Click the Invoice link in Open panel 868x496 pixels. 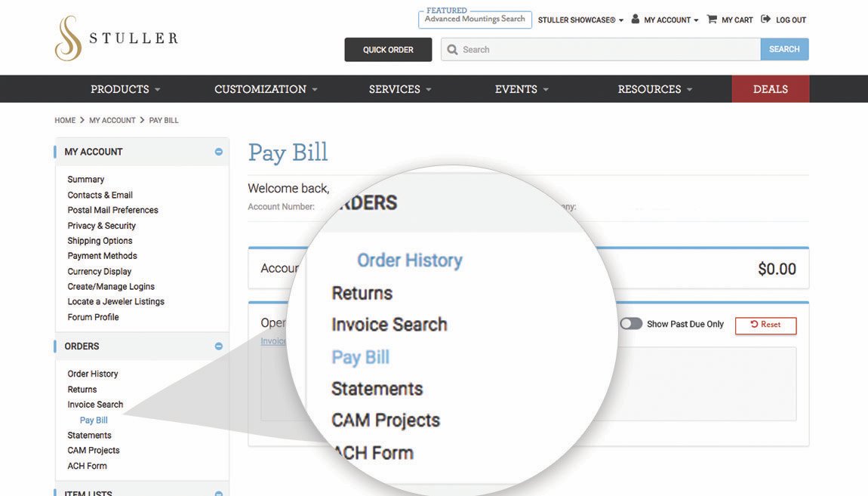(x=273, y=341)
